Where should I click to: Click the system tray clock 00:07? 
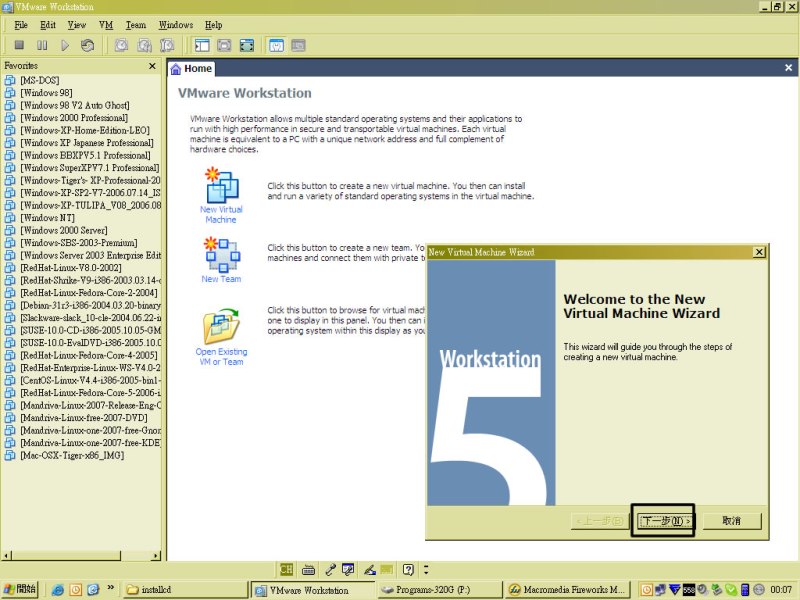(x=781, y=589)
